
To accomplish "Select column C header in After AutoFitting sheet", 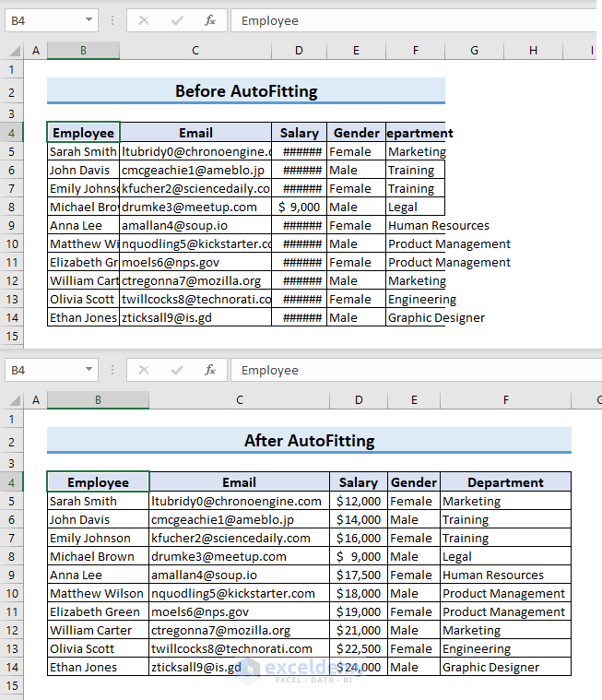I will pyautogui.click(x=240, y=400).
